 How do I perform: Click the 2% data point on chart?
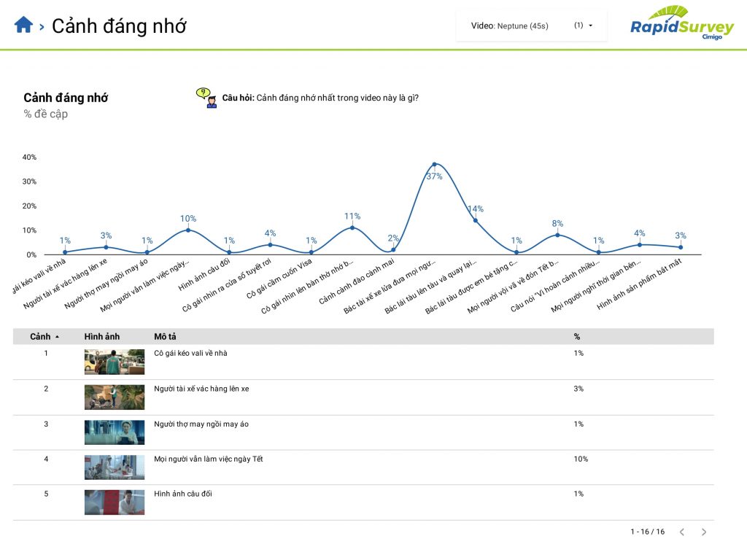click(393, 249)
